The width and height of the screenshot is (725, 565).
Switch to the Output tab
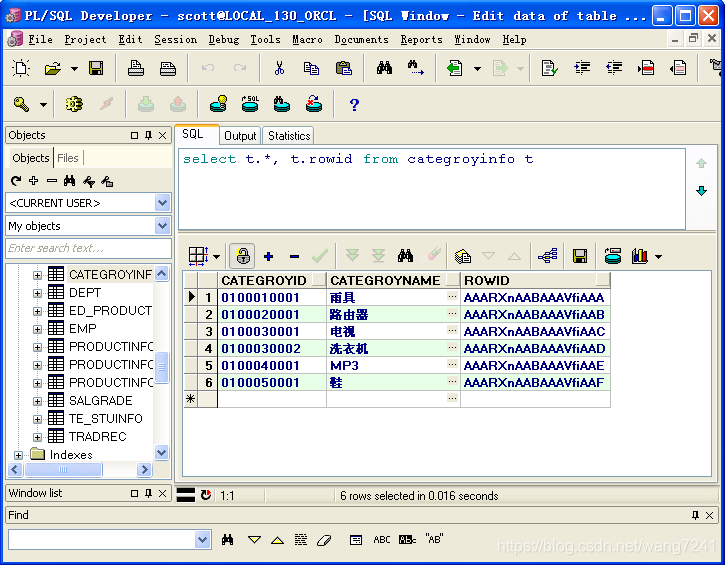click(240, 136)
